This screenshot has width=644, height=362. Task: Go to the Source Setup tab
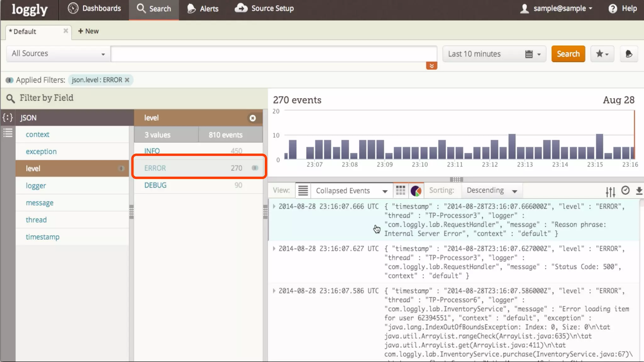click(264, 8)
